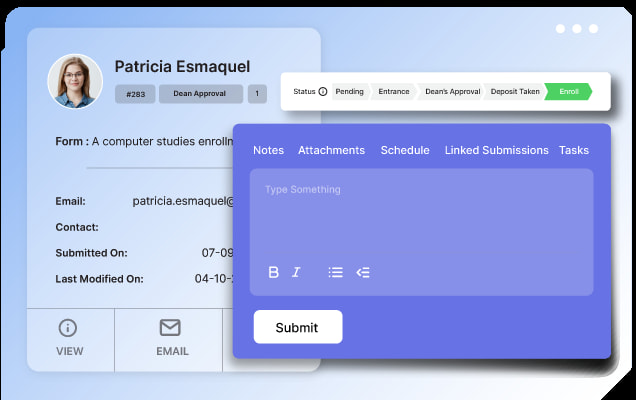Click the Submitted On date value
The width and height of the screenshot is (636, 400).
217,253
